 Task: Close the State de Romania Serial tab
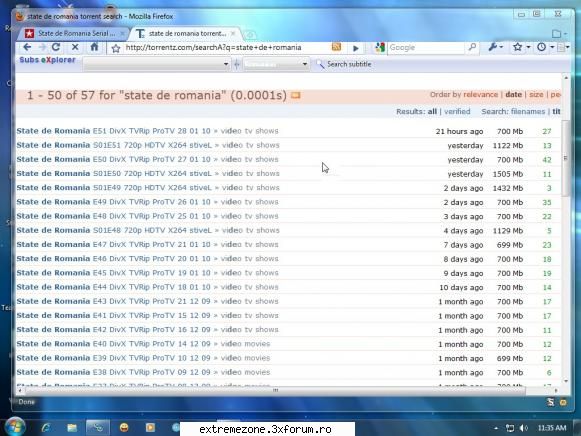coord(122,34)
